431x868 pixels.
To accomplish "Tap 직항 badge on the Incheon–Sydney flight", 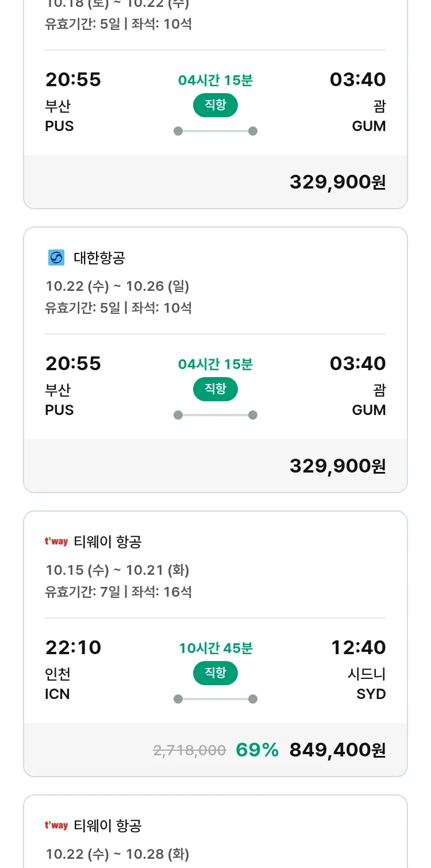I will point(215,673).
